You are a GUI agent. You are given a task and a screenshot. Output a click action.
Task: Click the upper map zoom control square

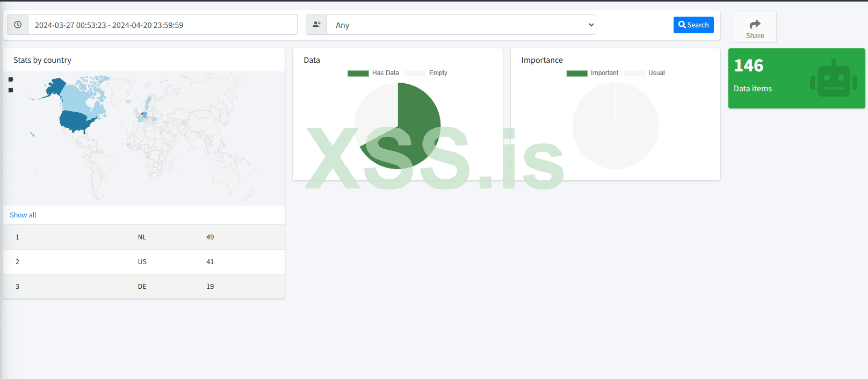11,79
